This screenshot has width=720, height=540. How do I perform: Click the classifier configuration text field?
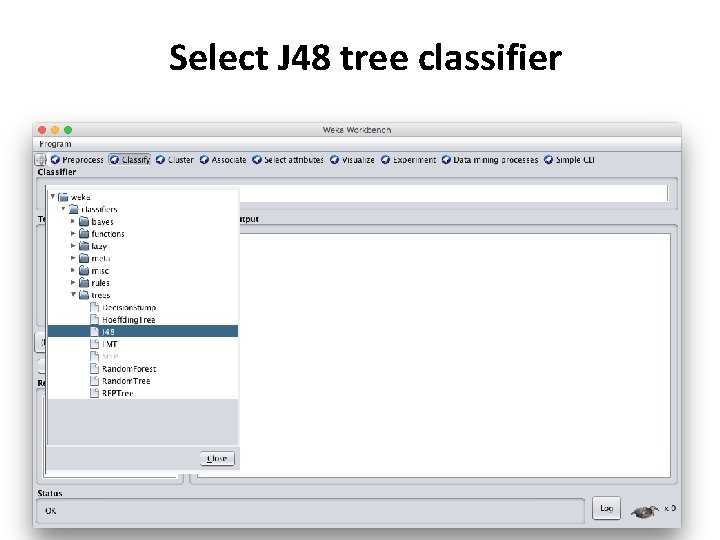pyautogui.click(x=454, y=193)
